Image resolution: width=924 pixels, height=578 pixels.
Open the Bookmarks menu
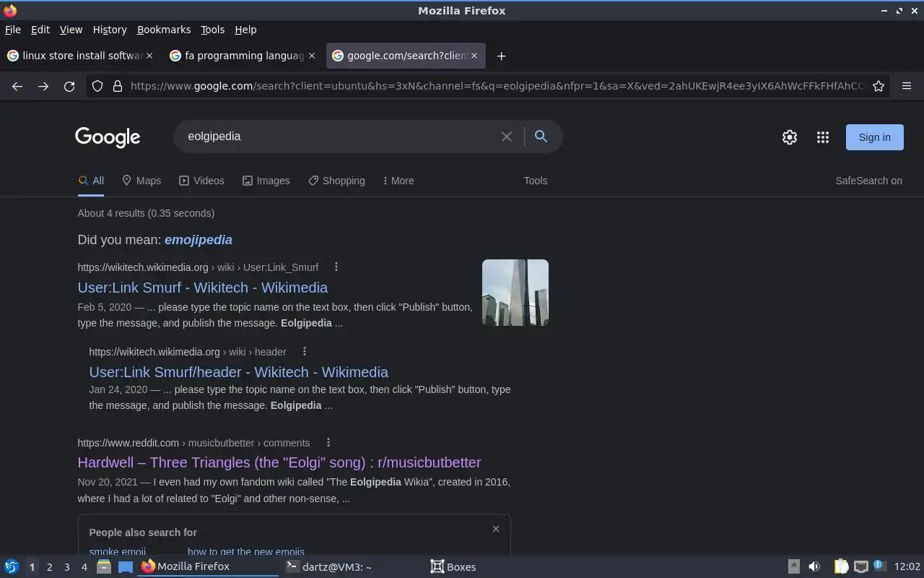[164, 30]
